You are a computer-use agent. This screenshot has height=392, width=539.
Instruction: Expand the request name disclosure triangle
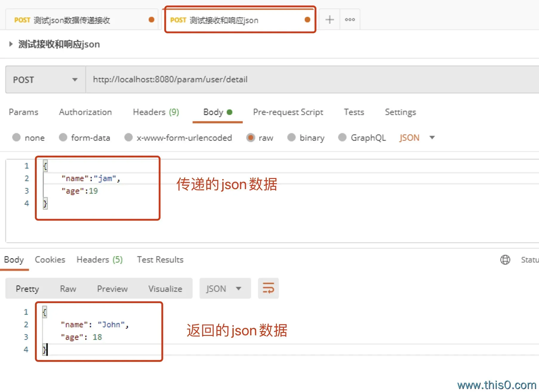[11, 44]
